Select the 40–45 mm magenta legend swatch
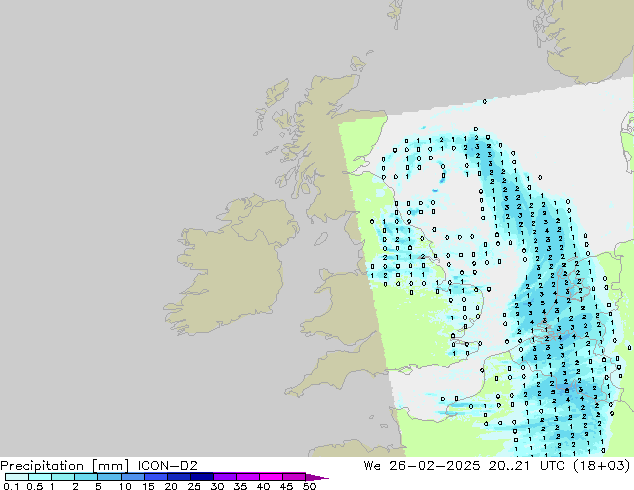 271,477
